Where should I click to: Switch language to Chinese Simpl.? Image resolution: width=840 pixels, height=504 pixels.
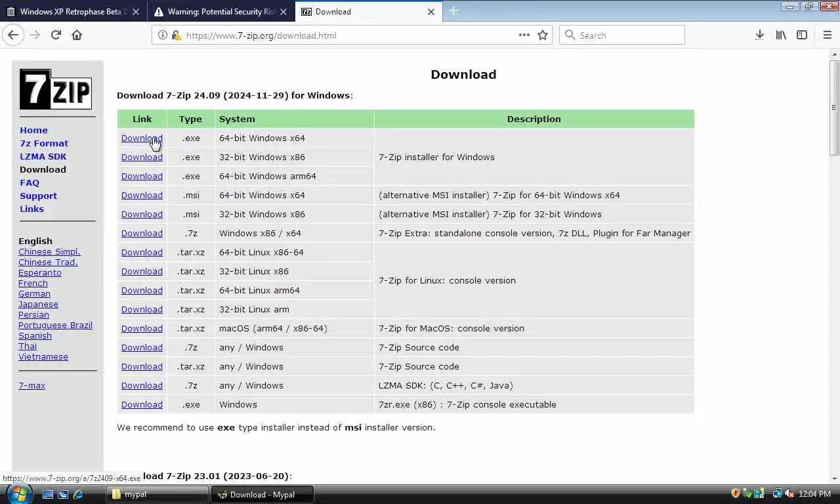coord(49,251)
